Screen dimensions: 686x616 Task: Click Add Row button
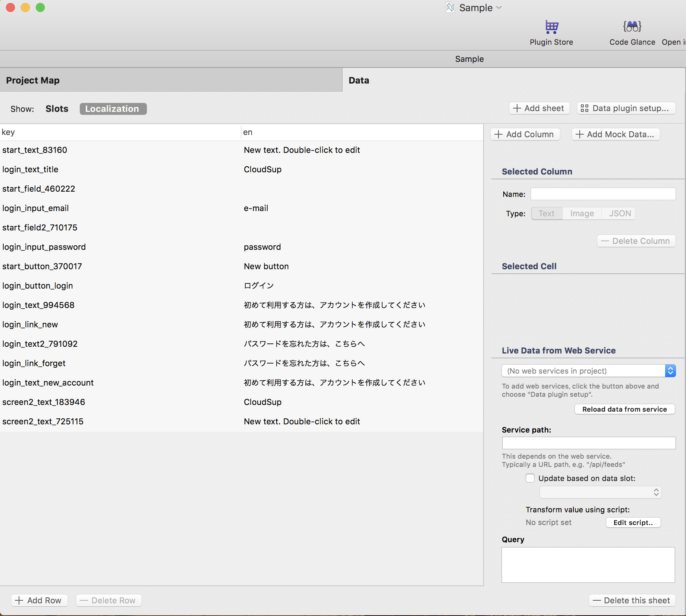(x=40, y=600)
